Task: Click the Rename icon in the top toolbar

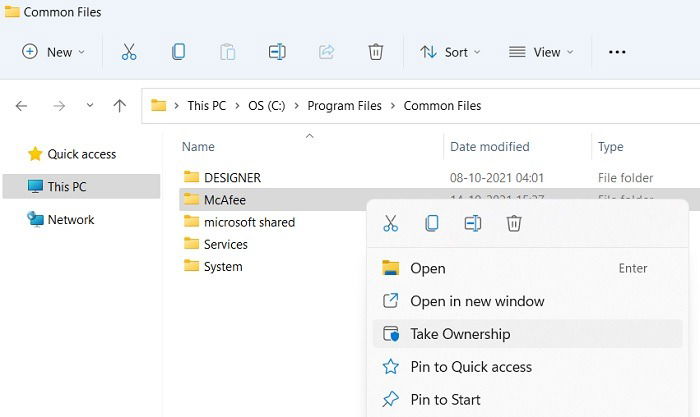Action: 277,52
